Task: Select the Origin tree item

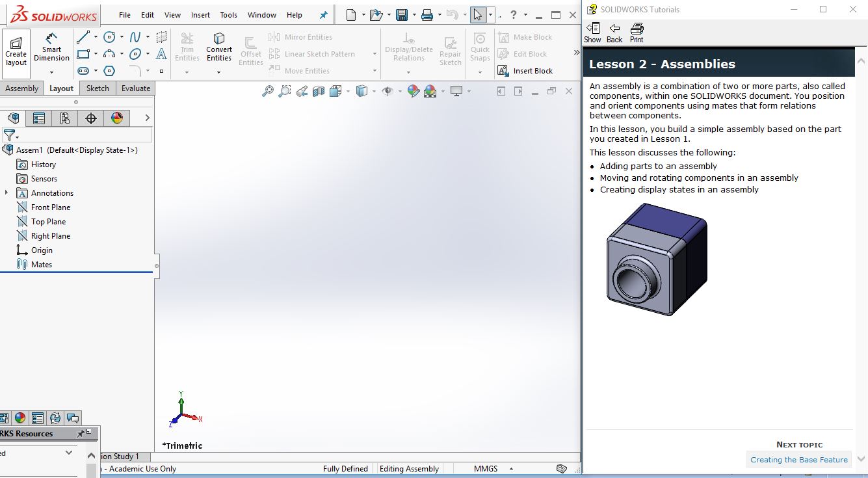Action: (34, 250)
